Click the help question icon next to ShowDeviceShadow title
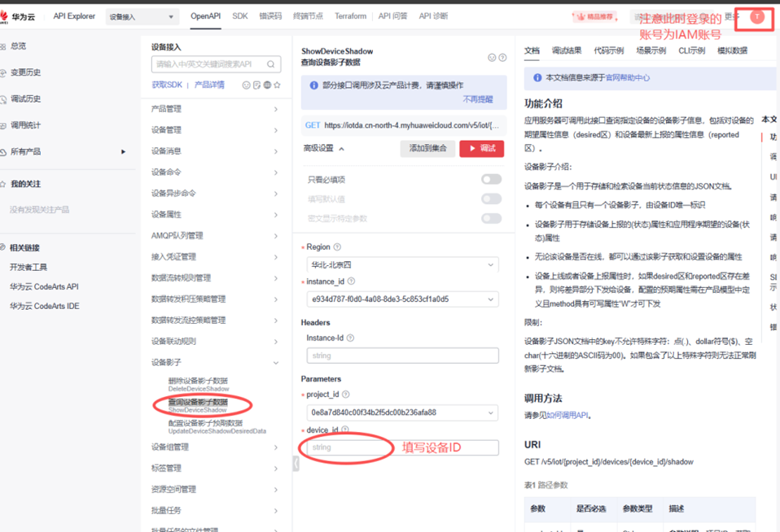Image resolution: width=780 pixels, height=532 pixels. [502, 58]
